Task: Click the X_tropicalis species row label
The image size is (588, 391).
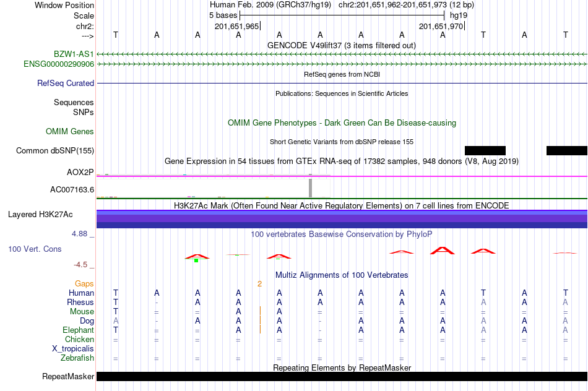Action: (73, 349)
